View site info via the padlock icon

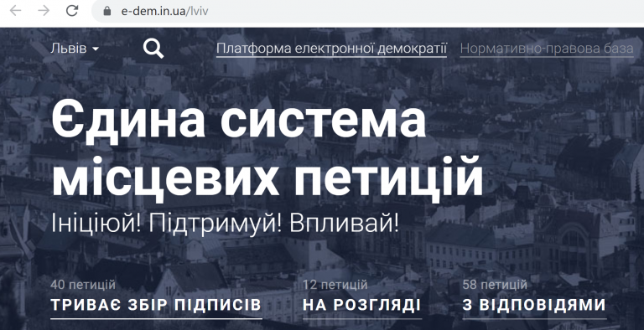click(x=107, y=11)
